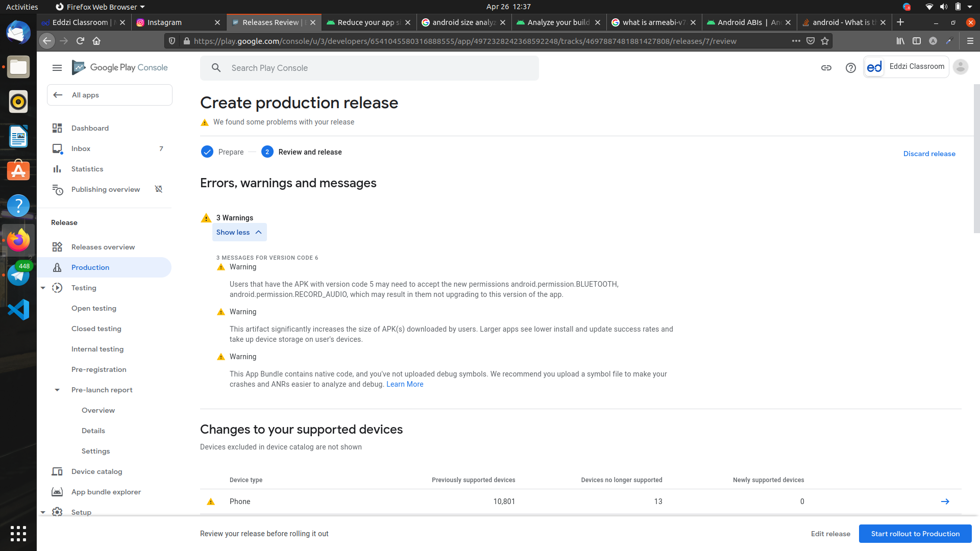This screenshot has height=551, width=980.
Task: Start rollout to Production
Action: pos(915,534)
